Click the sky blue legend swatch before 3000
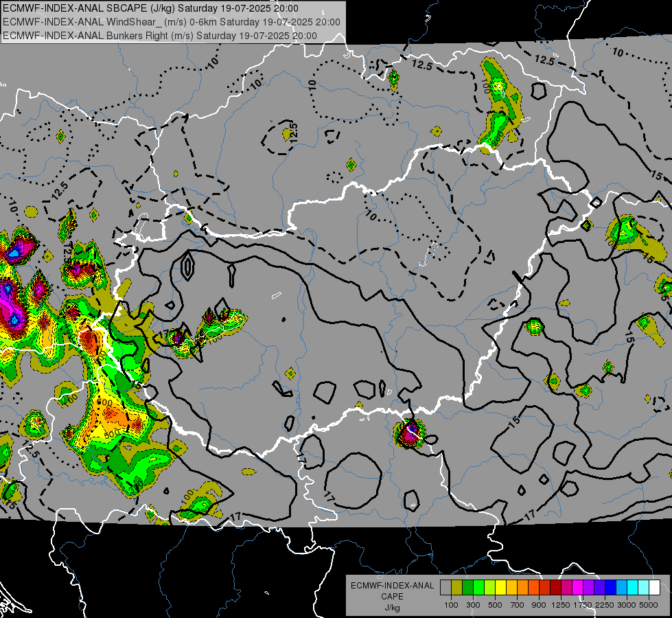The width and height of the screenshot is (672, 618). tap(621, 588)
